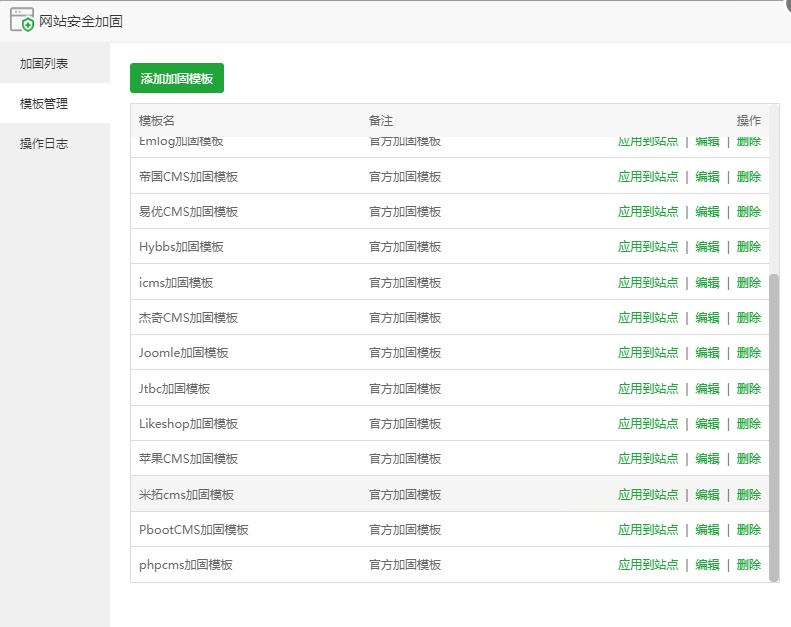Edit the Likeshop加固模板 row
Viewport: 791px width, 627px height.
[707, 424]
